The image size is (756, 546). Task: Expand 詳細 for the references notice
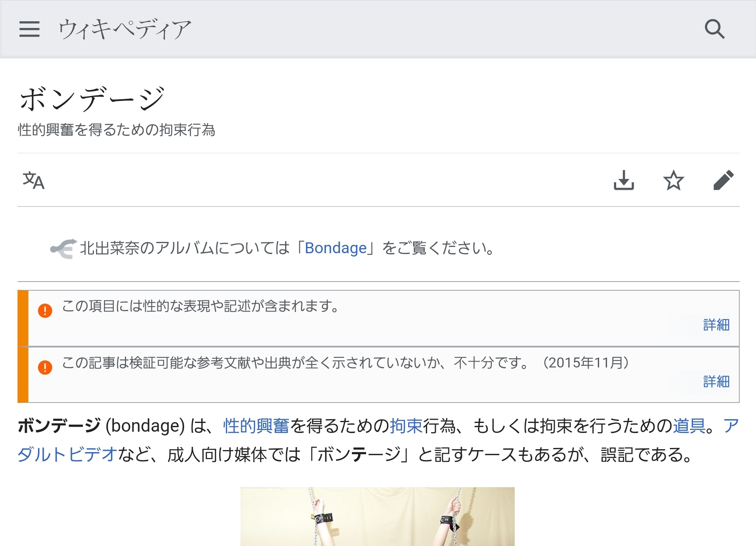pyautogui.click(x=716, y=381)
